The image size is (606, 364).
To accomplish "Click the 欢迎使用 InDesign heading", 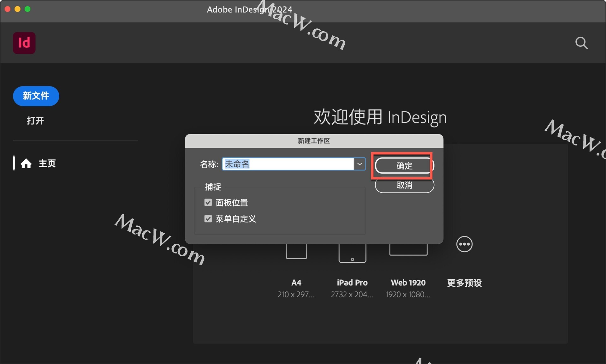I will click(380, 117).
